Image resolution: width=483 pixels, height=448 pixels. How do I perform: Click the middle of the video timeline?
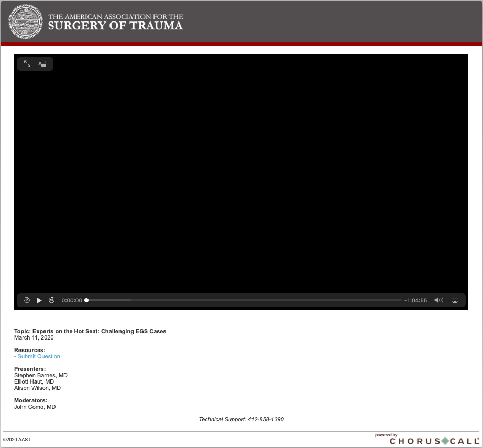coord(244,300)
